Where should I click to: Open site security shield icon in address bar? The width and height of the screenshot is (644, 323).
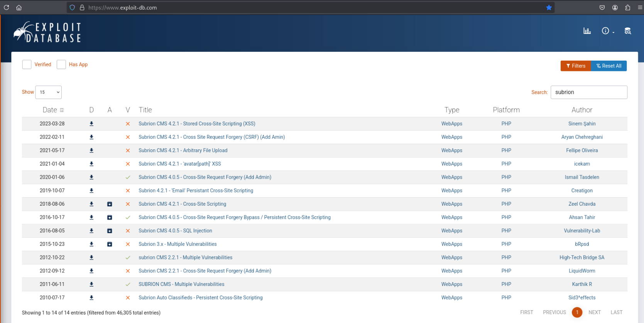pyautogui.click(x=72, y=7)
